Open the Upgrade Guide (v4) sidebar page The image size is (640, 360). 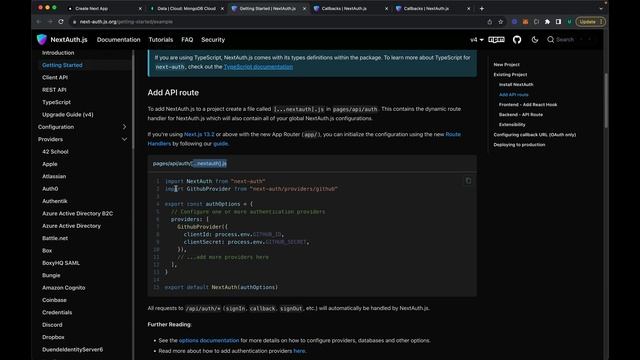68,114
